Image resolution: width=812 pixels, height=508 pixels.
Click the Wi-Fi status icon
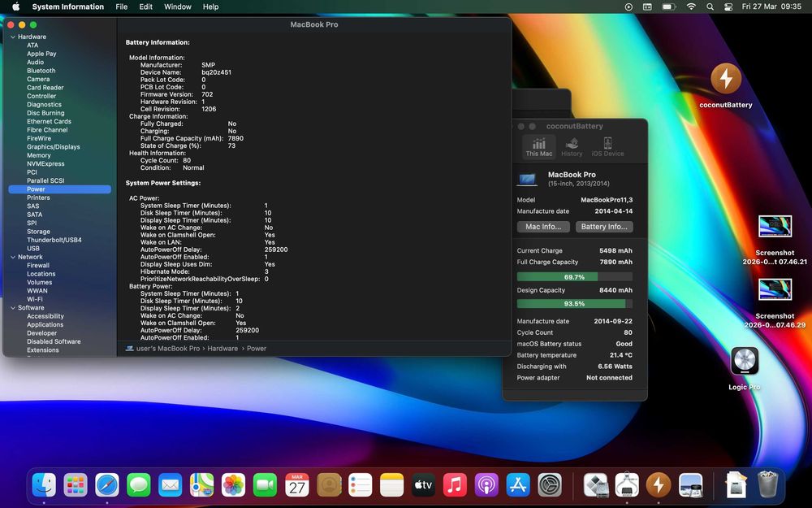(691, 7)
